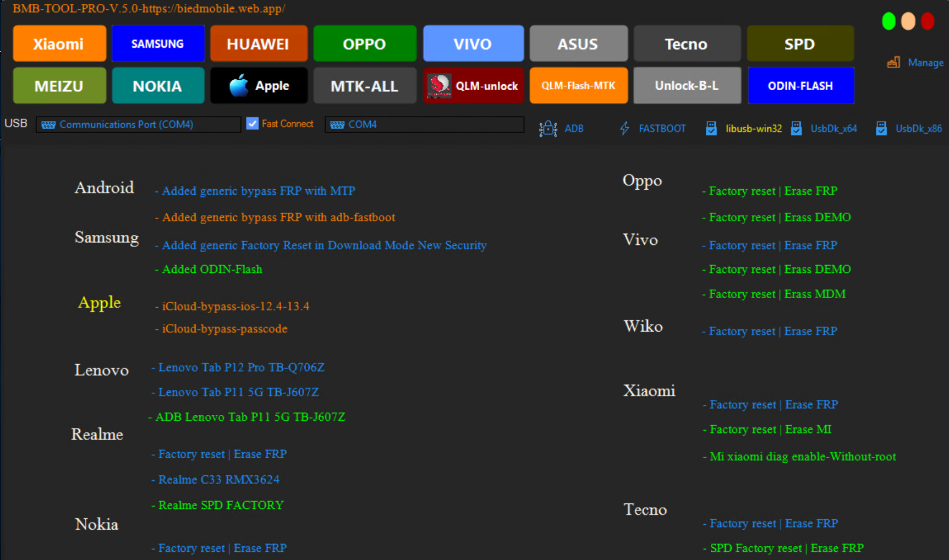This screenshot has height=560, width=949.
Task: Click 'Added generic bypass FRP with MTP'
Action: point(255,191)
